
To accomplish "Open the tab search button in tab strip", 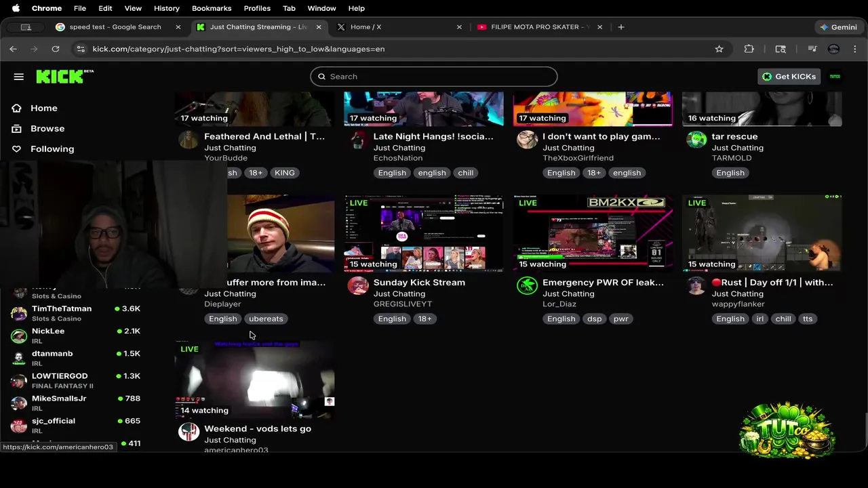I will [26, 27].
